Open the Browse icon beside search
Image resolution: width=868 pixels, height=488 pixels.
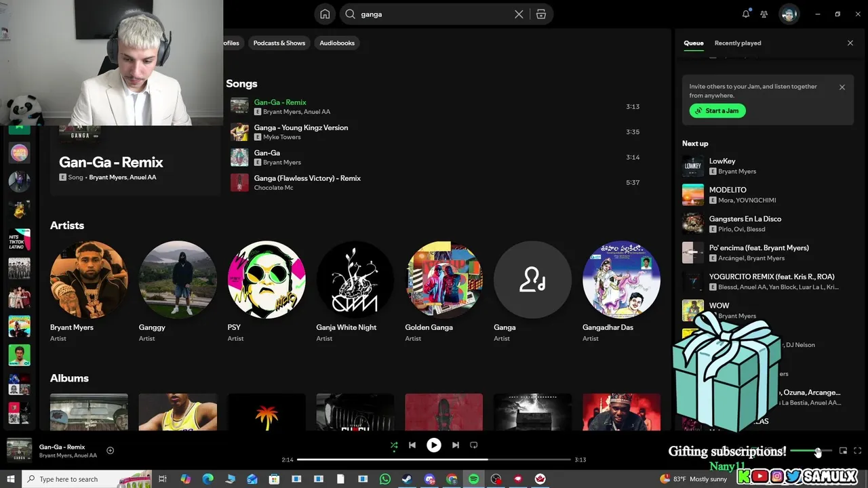coord(541,14)
